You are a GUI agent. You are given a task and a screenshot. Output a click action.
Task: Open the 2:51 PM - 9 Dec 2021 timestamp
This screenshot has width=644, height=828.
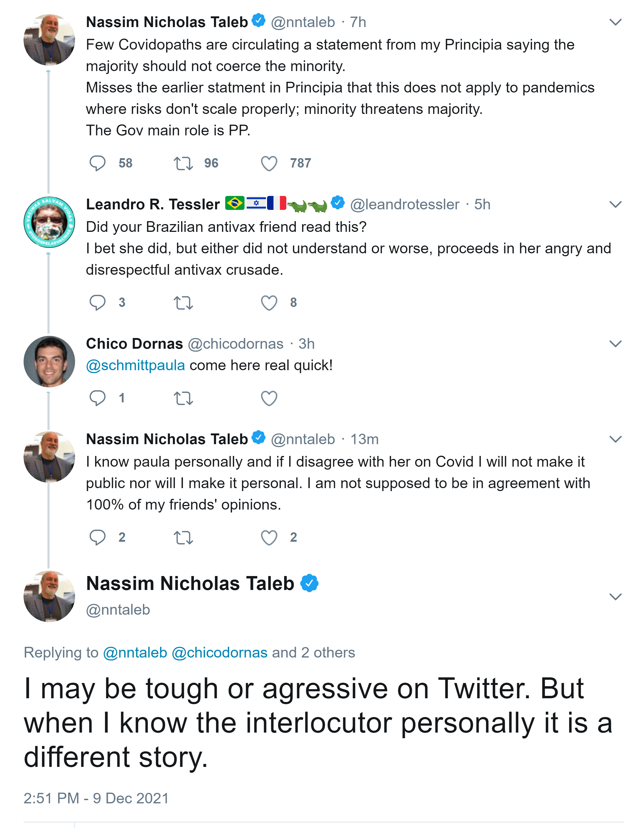[96, 798]
